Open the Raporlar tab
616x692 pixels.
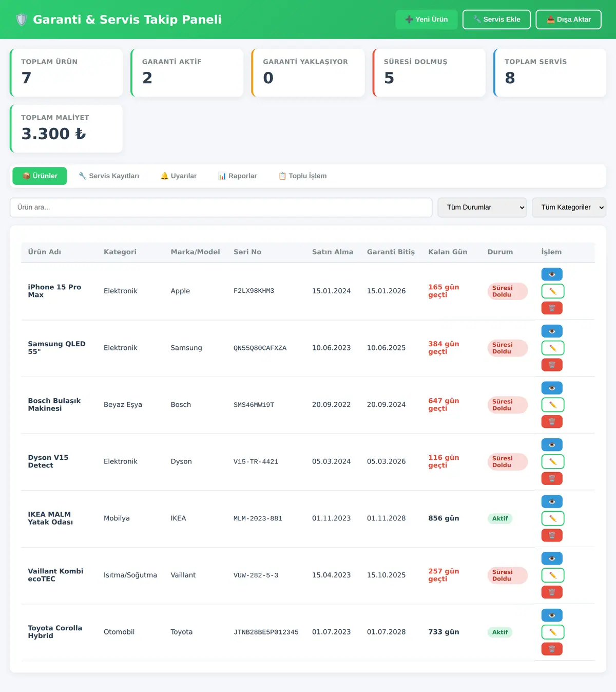pyautogui.click(x=238, y=176)
